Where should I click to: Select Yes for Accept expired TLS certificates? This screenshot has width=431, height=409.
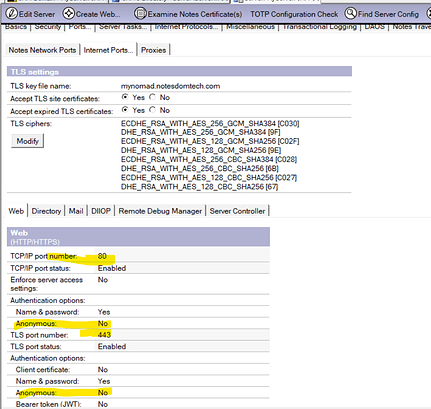click(x=125, y=110)
